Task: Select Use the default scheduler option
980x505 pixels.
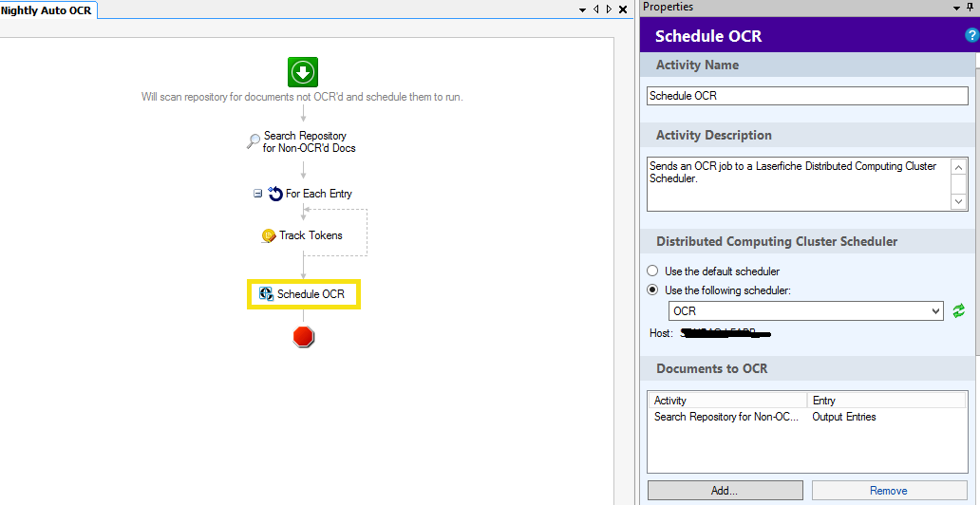Action: click(x=652, y=271)
